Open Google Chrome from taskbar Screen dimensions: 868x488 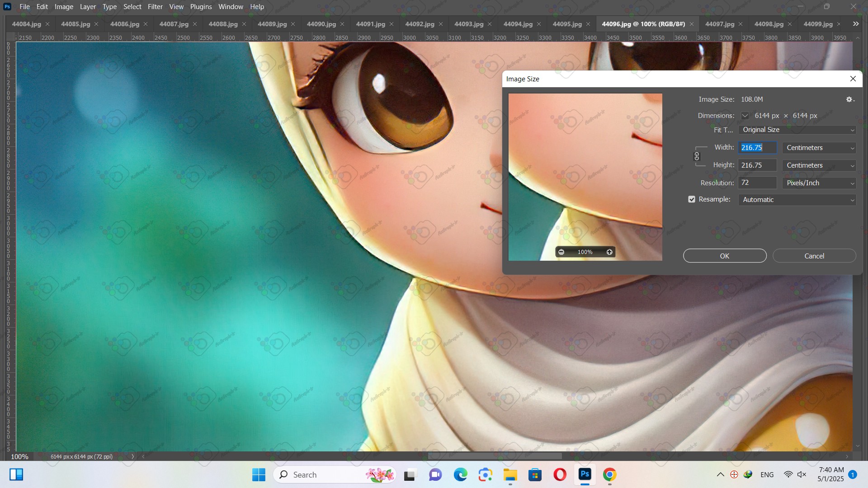[x=609, y=474]
